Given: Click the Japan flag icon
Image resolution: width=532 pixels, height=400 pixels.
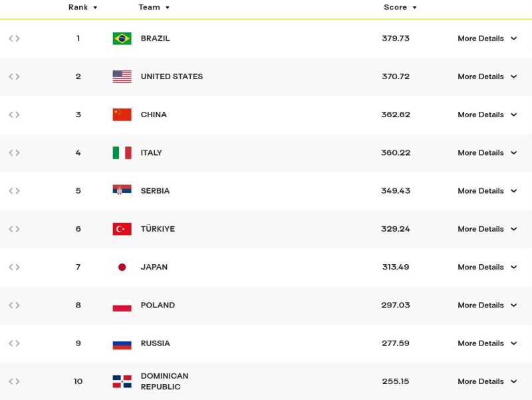Looking at the screenshot, I should (x=122, y=267).
